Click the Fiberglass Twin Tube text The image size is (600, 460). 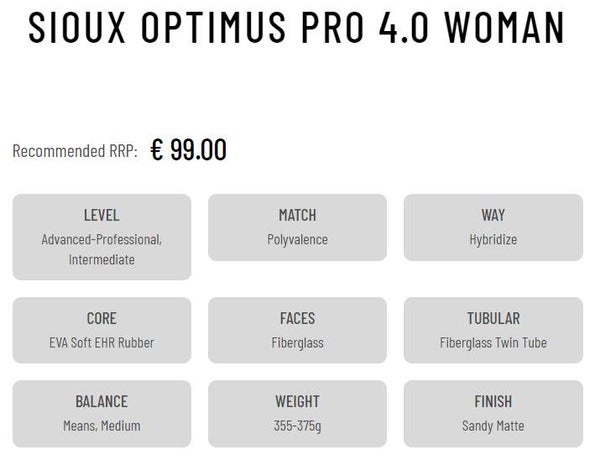pyautogui.click(x=493, y=344)
